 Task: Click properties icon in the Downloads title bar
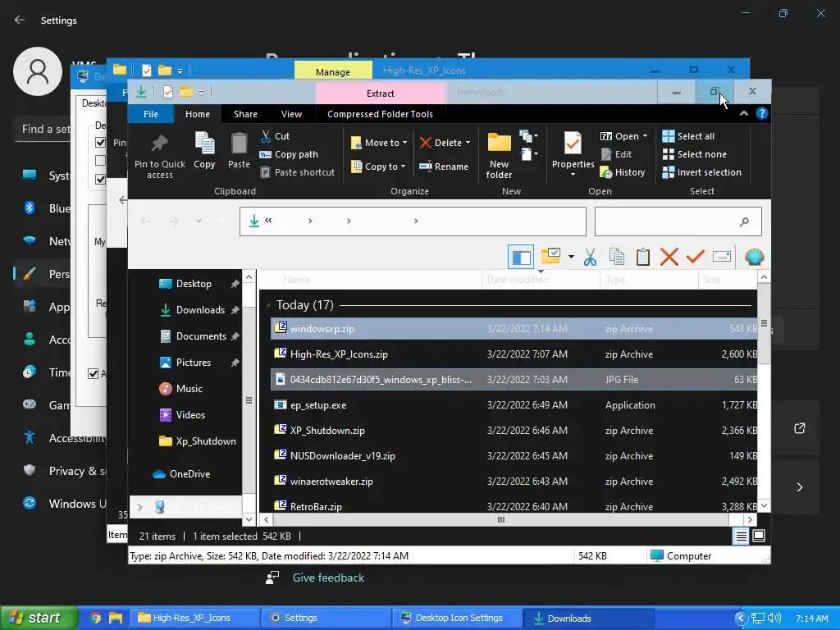click(167, 92)
